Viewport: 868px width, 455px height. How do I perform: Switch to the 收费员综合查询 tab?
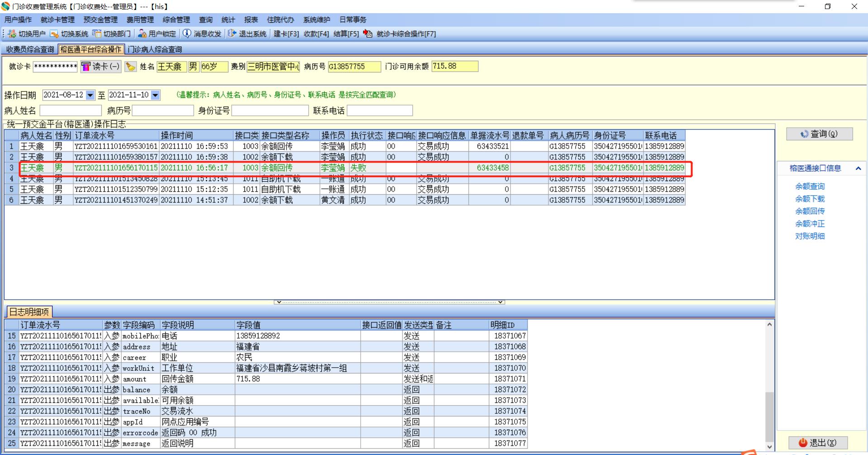(30, 49)
